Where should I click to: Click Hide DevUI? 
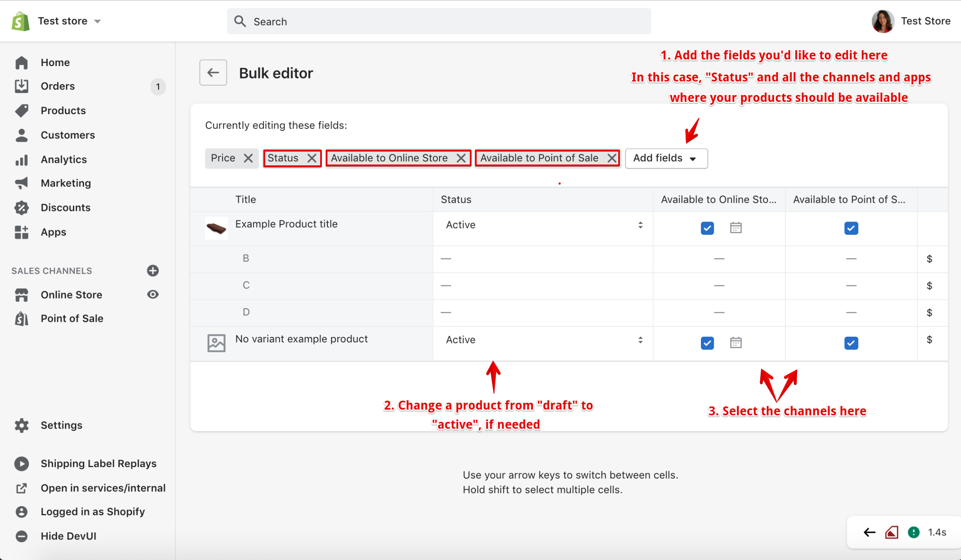point(68,536)
